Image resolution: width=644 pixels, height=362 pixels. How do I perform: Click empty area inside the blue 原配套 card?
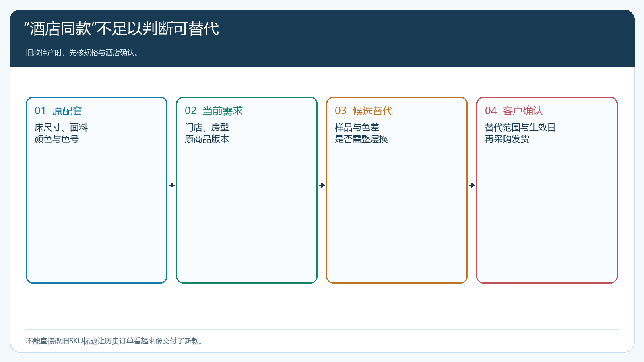coord(97,213)
